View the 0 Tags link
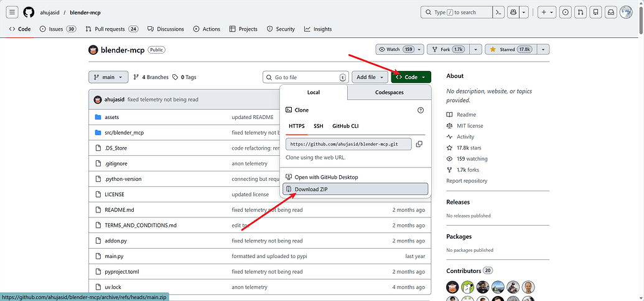The image size is (644, 301). tap(184, 77)
